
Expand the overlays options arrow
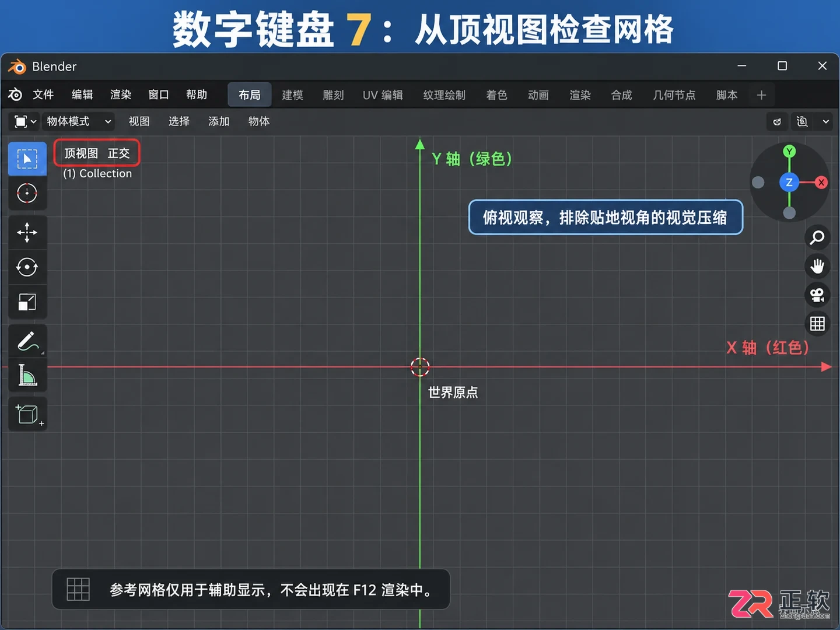click(x=825, y=121)
